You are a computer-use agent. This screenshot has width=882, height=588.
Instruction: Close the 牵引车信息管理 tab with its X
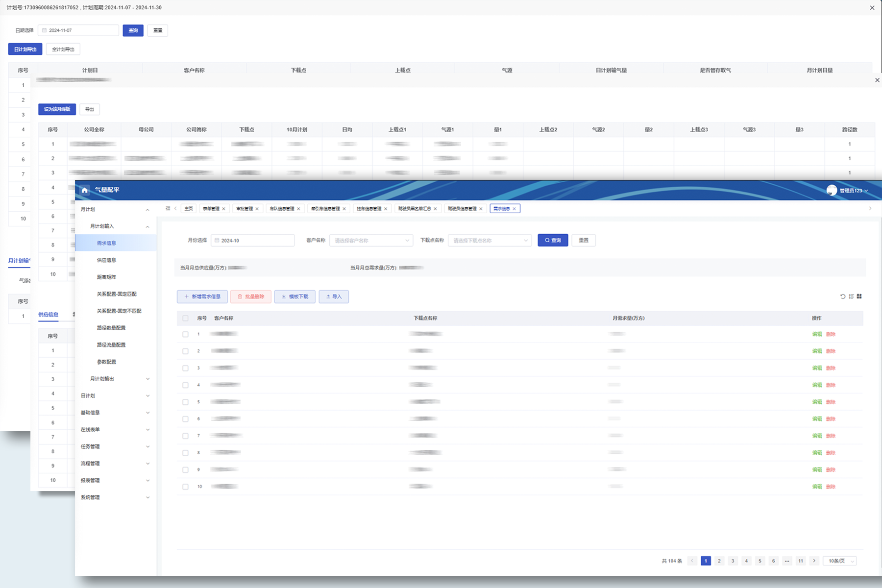(x=344, y=209)
